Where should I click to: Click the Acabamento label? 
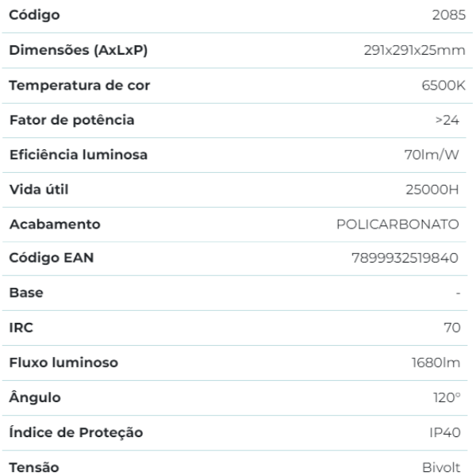tap(55, 224)
